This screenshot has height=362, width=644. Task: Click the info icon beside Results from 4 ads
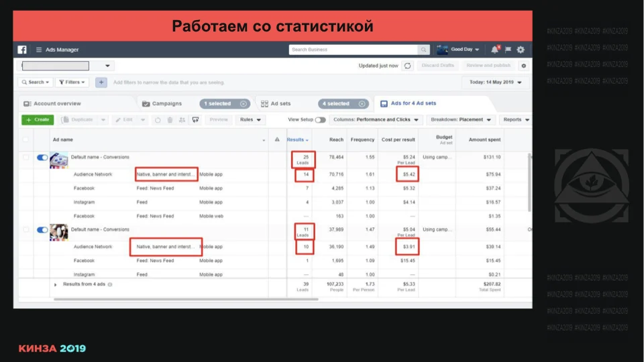[x=110, y=284]
